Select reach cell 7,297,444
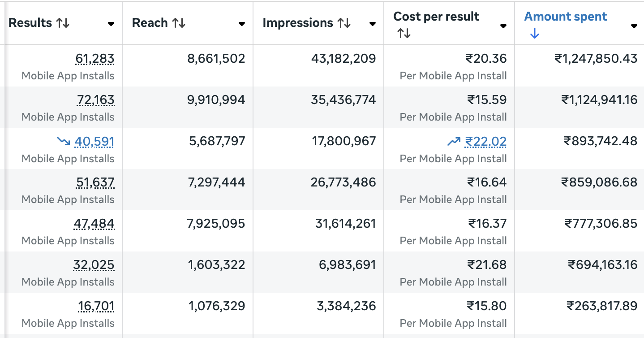Viewport: 644px width, 338px height. pyautogui.click(x=217, y=182)
